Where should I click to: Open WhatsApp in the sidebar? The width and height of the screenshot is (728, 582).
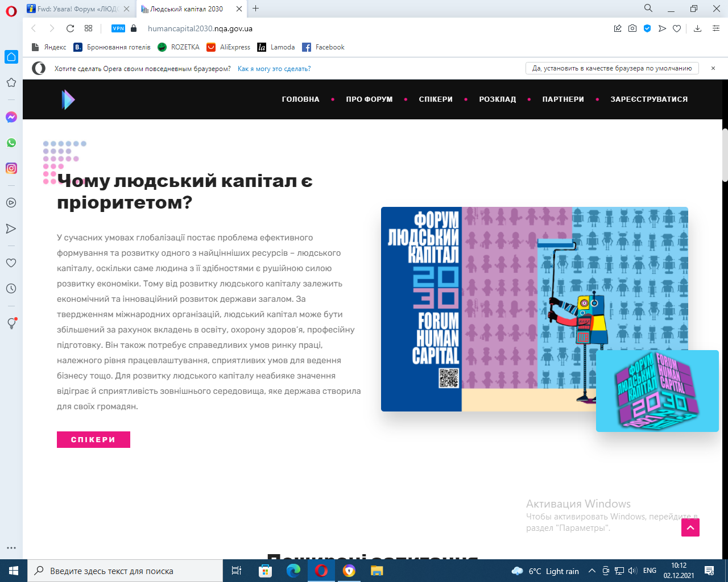coord(11,143)
